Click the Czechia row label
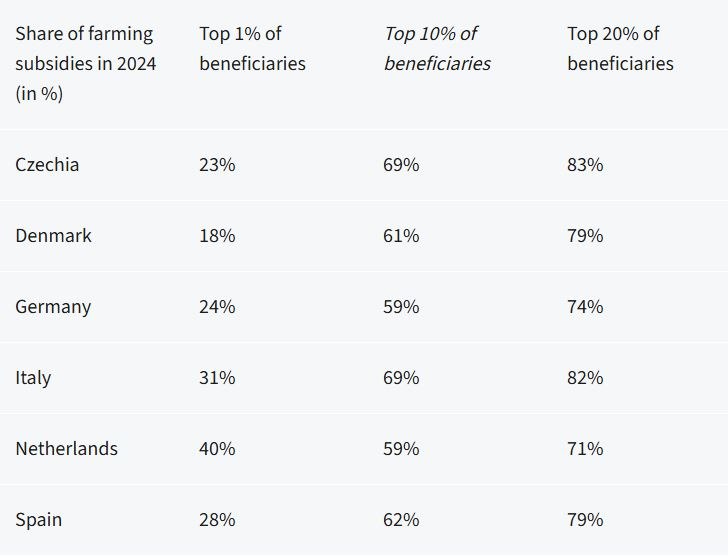The height and width of the screenshot is (558, 728). tap(47, 165)
